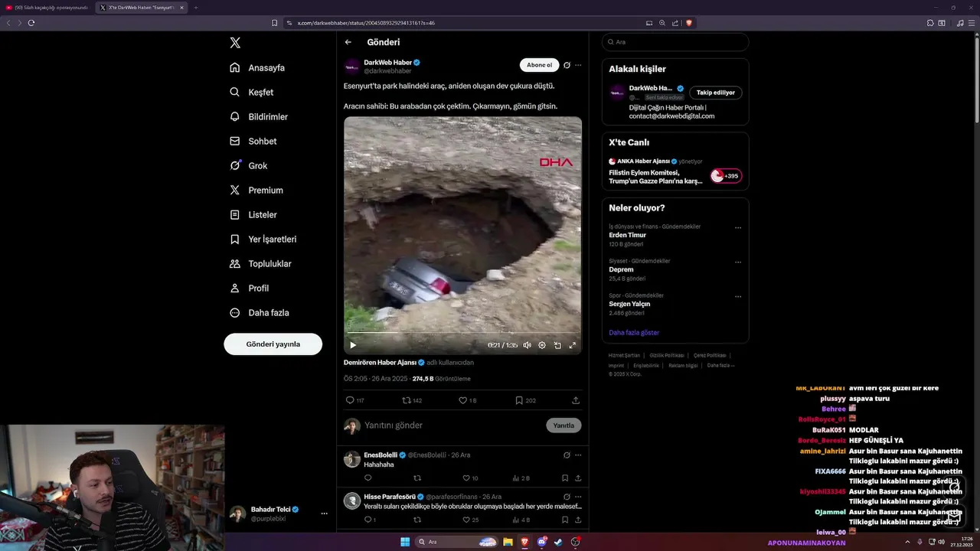980x551 pixels.
Task: Open Anasayfa from the sidebar
Action: coord(257,67)
